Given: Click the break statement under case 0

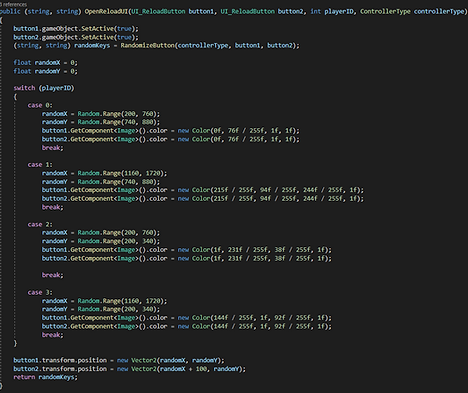Looking at the screenshot, I should pyautogui.click(x=53, y=147).
